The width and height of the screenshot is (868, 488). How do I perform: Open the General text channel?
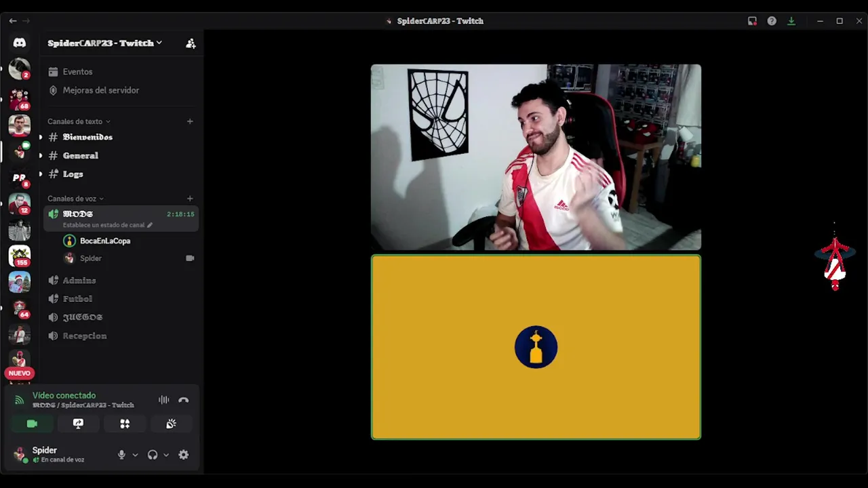121,155
